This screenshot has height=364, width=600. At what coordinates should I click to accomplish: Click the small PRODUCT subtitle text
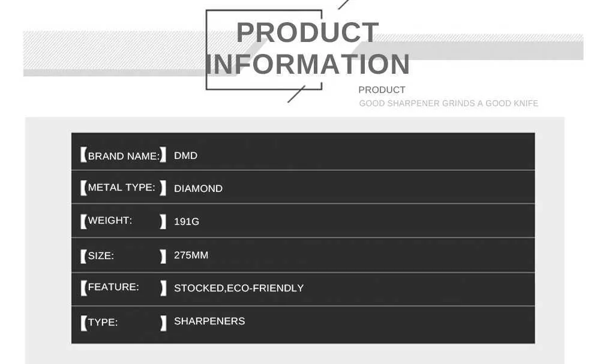382,90
